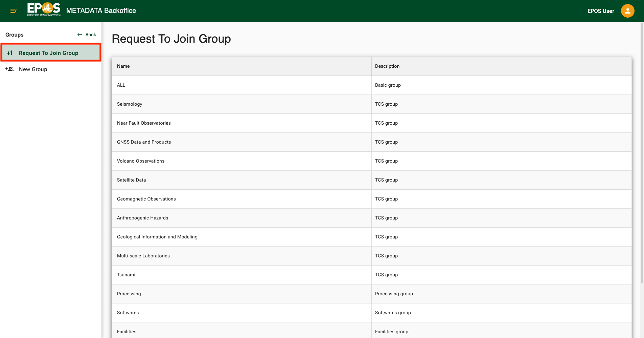Click the EPOS User label in the header
Viewport: 644px width, 338px height.
tap(601, 10)
